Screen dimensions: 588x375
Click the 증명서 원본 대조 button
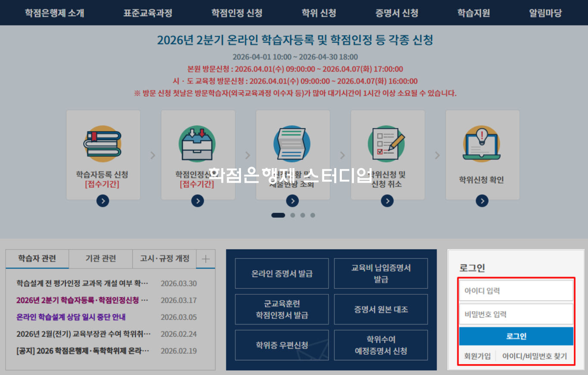381,309
